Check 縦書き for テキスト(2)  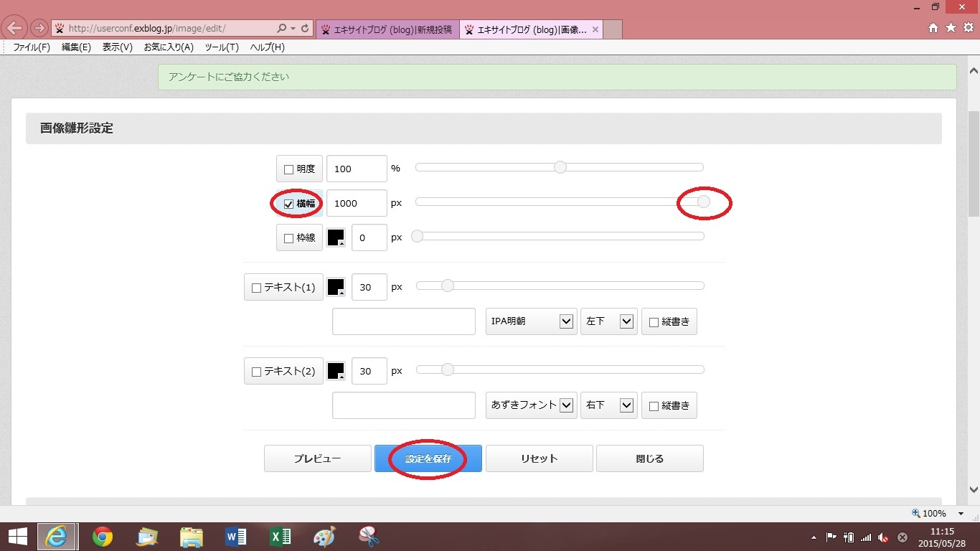[x=654, y=406]
